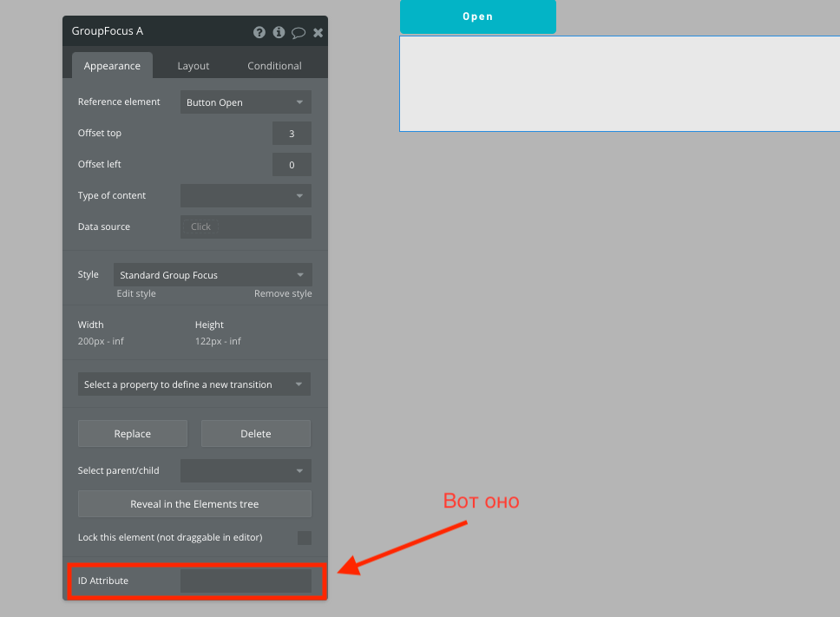
Task: Toggle Lock this element checkbox
Action: [305, 538]
